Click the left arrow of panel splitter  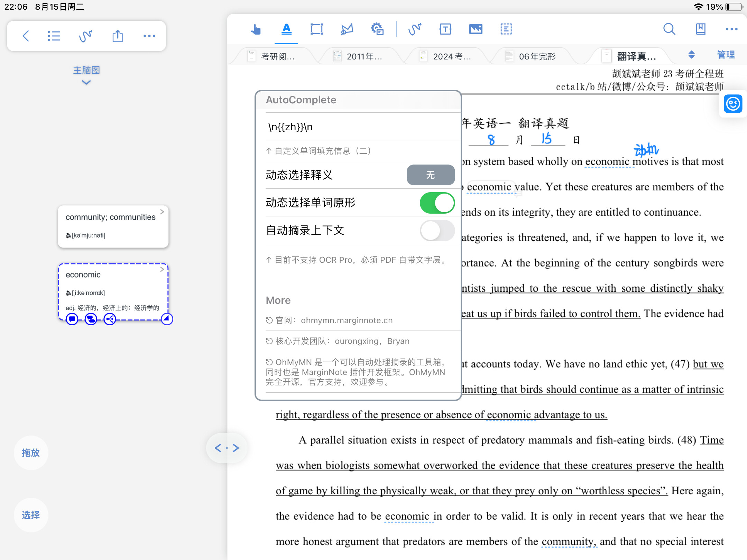(218, 448)
